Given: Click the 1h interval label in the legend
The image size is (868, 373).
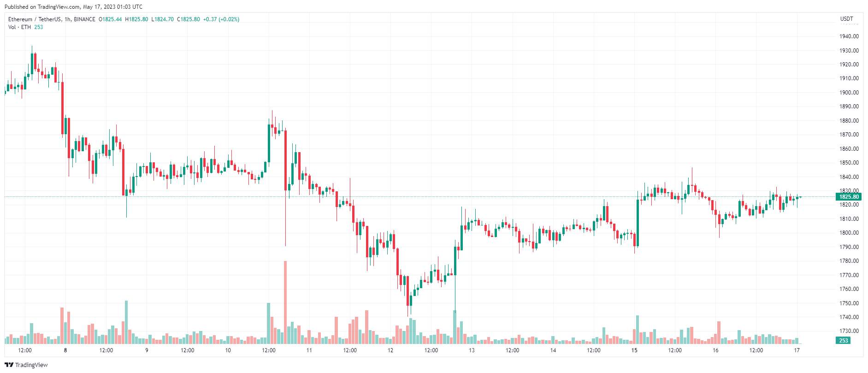Looking at the screenshot, I should pos(68,19).
